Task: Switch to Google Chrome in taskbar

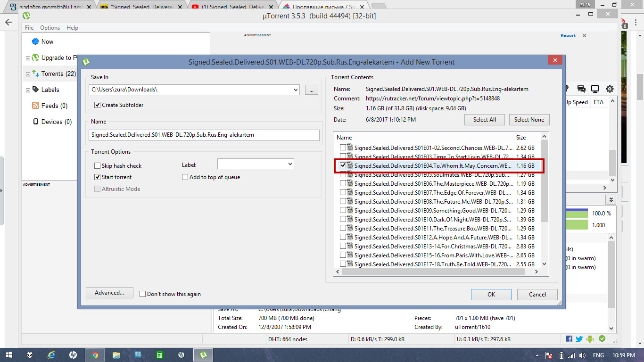Action: (95, 354)
